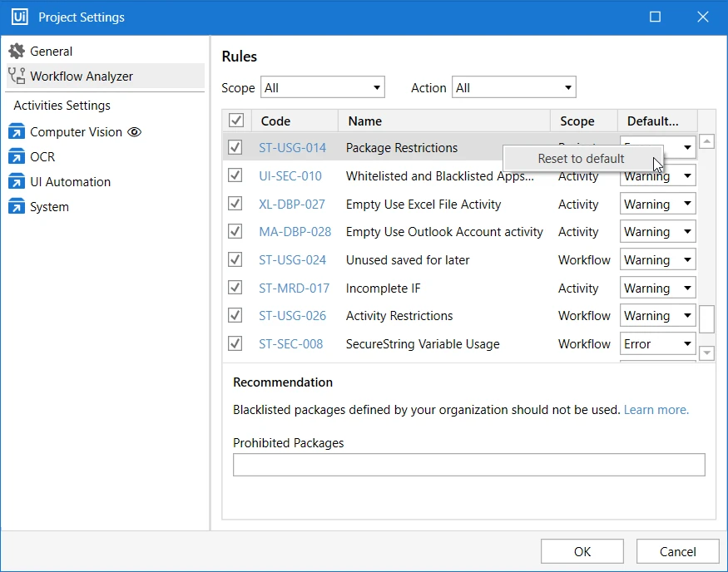Image resolution: width=728 pixels, height=572 pixels.
Task: Click the rules list scroll down arrow
Action: pos(706,353)
